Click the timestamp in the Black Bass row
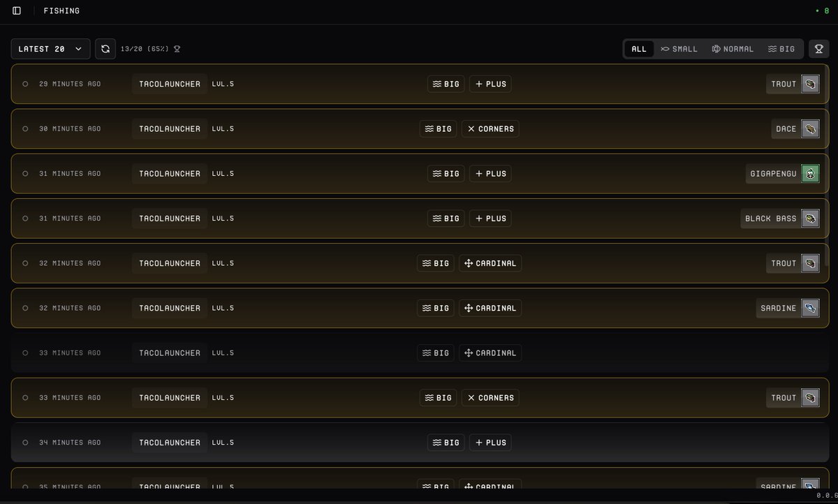The width and height of the screenshot is (838, 504). point(70,218)
